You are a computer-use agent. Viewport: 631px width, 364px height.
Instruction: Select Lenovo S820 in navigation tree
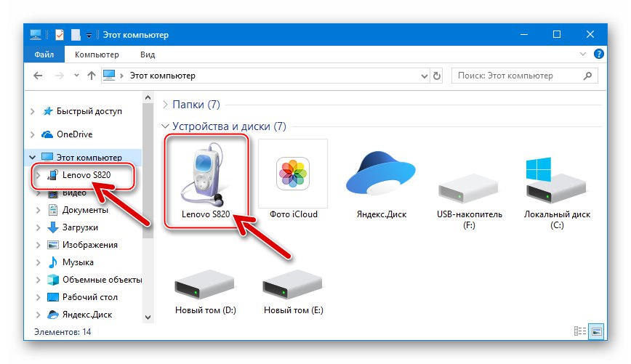(x=87, y=174)
